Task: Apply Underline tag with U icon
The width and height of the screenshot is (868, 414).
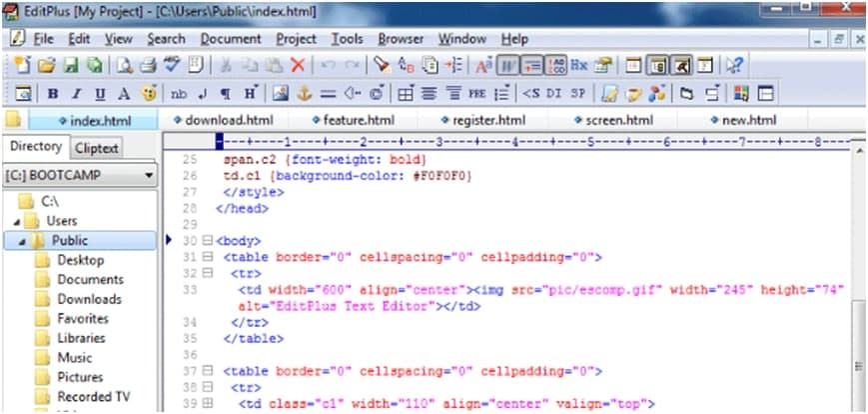Action: 100,94
